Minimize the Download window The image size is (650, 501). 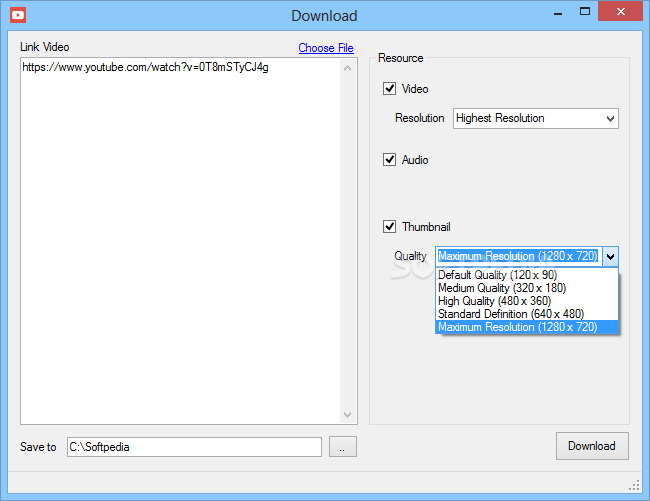pyautogui.click(x=558, y=13)
